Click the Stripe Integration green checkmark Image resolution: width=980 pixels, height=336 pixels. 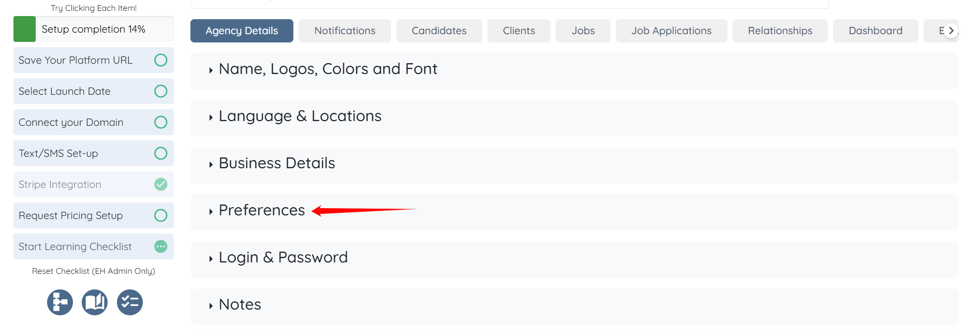(161, 184)
